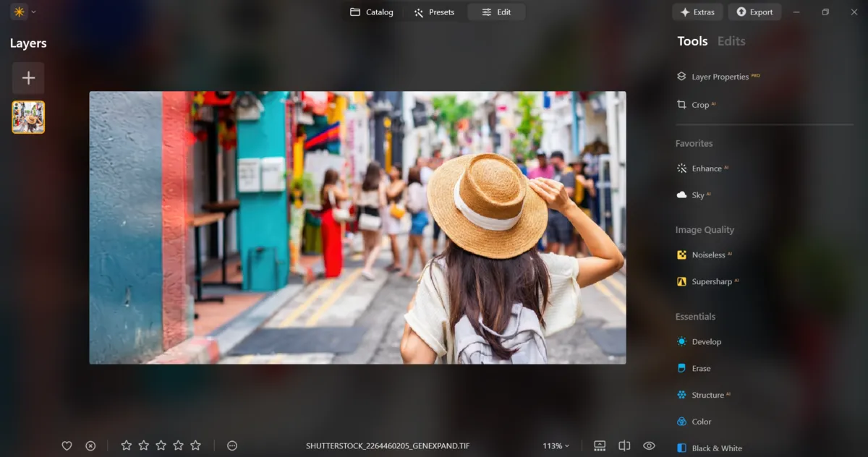Select the photo layer thumbnail in Layers
The image size is (868, 457).
[27, 117]
